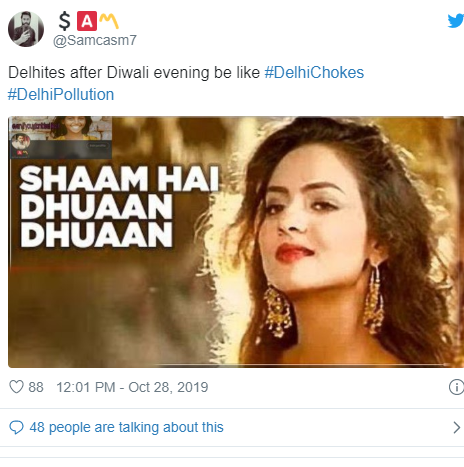The width and height of the screenshot is (464, 467).
Task: Click the red A emoji in display name
Action: pyautogui.click(x=87, y=21)
